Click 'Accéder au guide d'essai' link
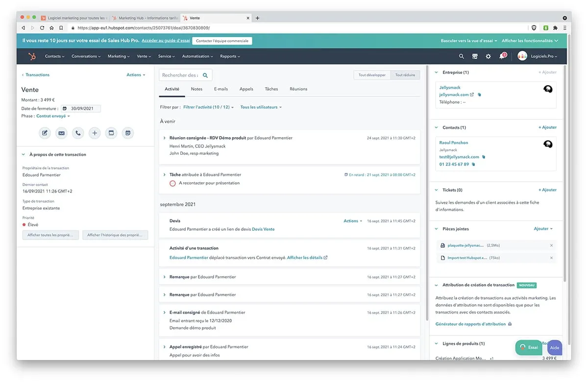Screen dimensions: 588x382 click(x=166, y=41)
